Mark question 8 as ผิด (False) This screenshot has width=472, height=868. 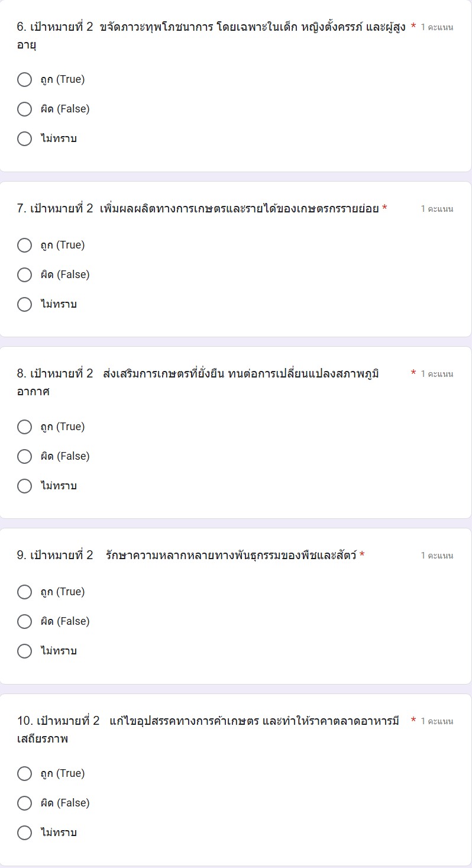tap(25, 456)
